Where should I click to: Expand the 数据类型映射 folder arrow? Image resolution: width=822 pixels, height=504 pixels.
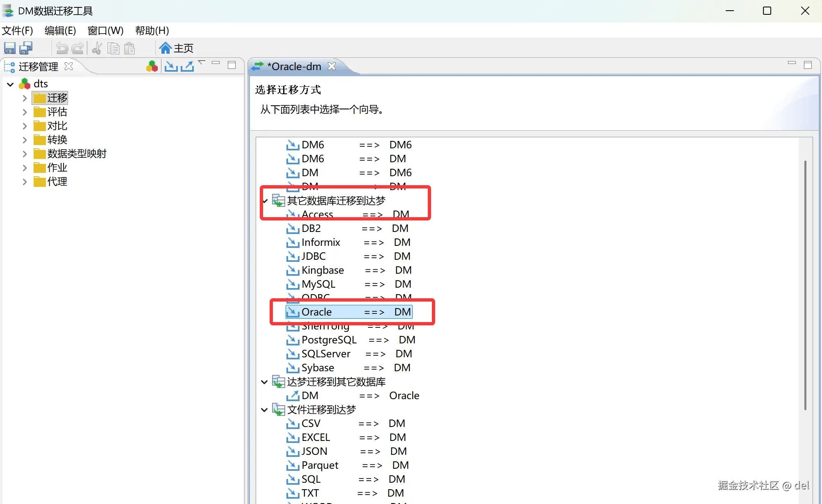tap(25, 154)
